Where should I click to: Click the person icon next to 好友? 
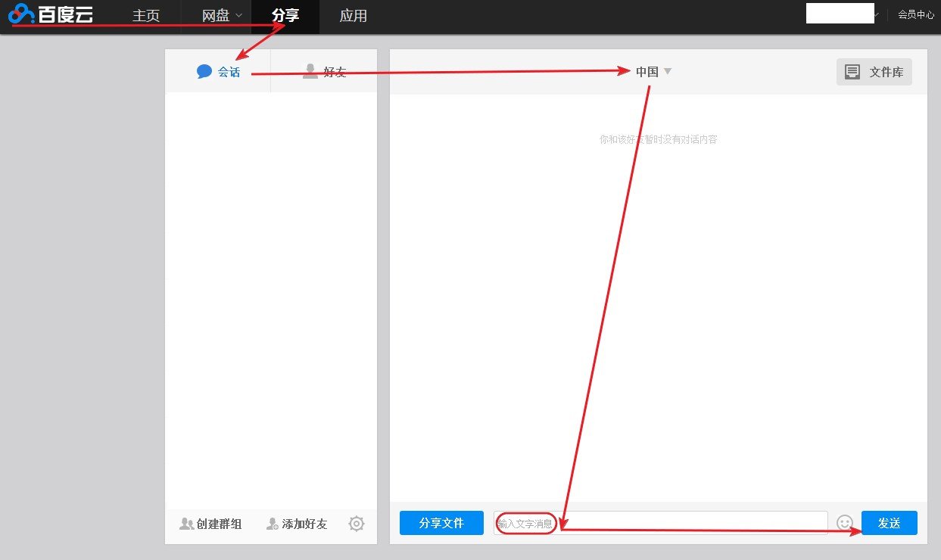310,70
